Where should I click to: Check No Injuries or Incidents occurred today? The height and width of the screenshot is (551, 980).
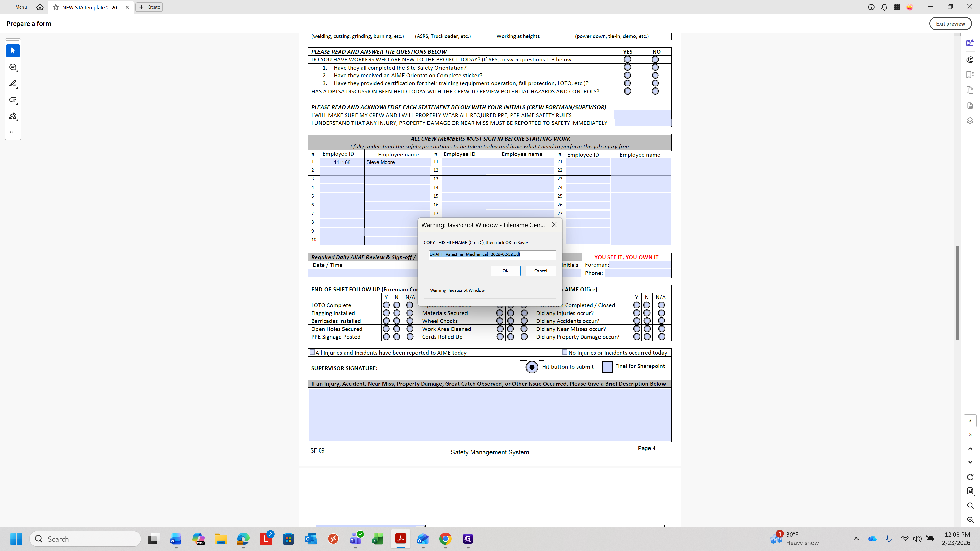(x=565, y=353)
